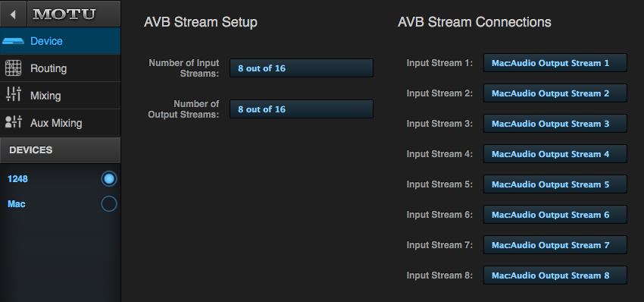Change the Input Stream 4 source dropdown
The height and width of the screenshot is (302, 644).
click(555, 154)
